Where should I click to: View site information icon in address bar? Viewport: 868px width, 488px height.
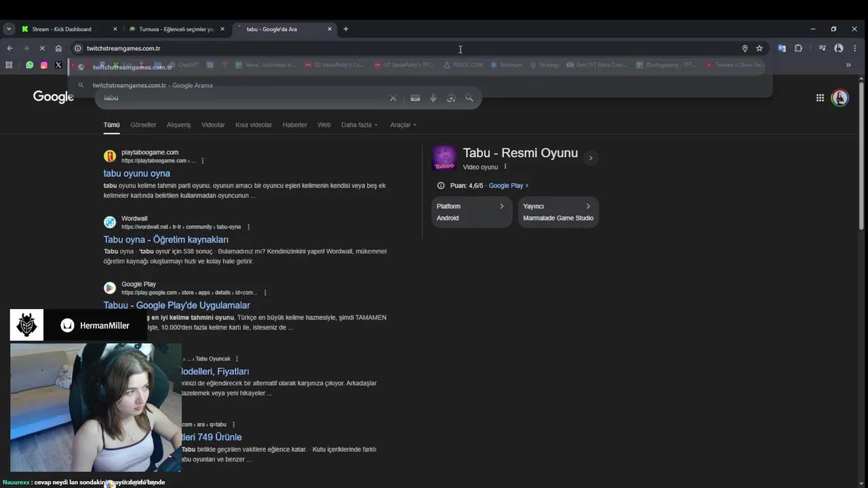[x=78, y=48]
